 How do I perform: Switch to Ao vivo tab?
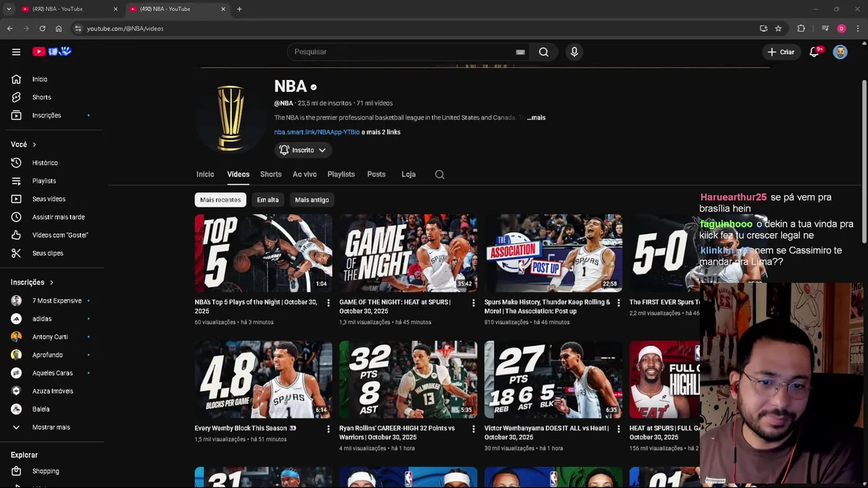tap(304, 174)
